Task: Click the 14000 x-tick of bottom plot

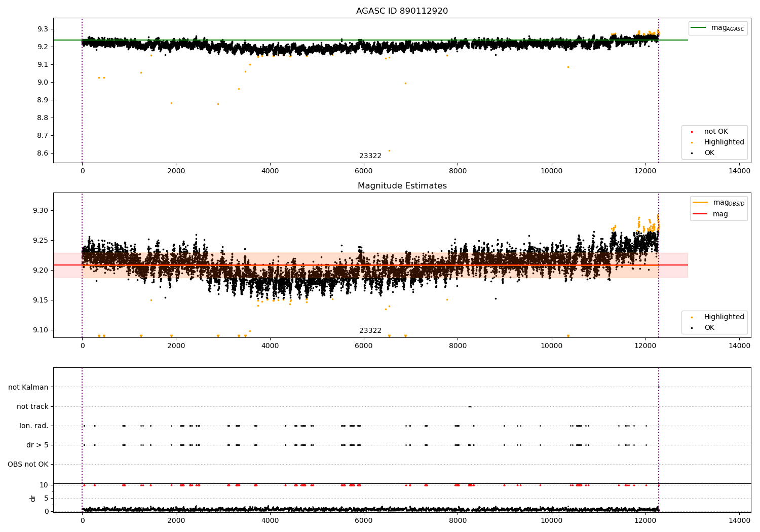Action: pos(739,520)
